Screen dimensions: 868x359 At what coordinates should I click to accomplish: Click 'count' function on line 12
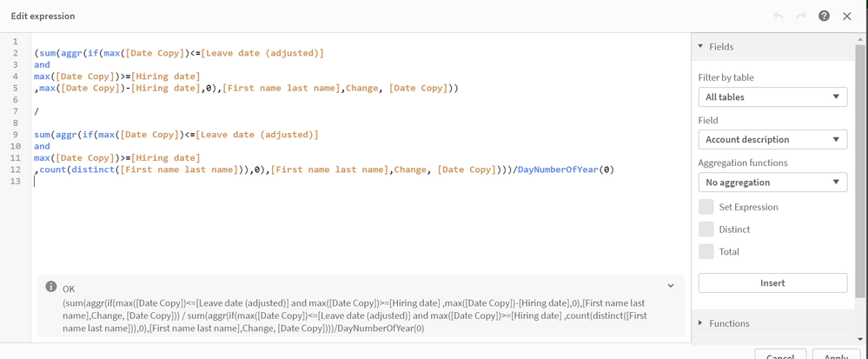(x=53, y=170)
